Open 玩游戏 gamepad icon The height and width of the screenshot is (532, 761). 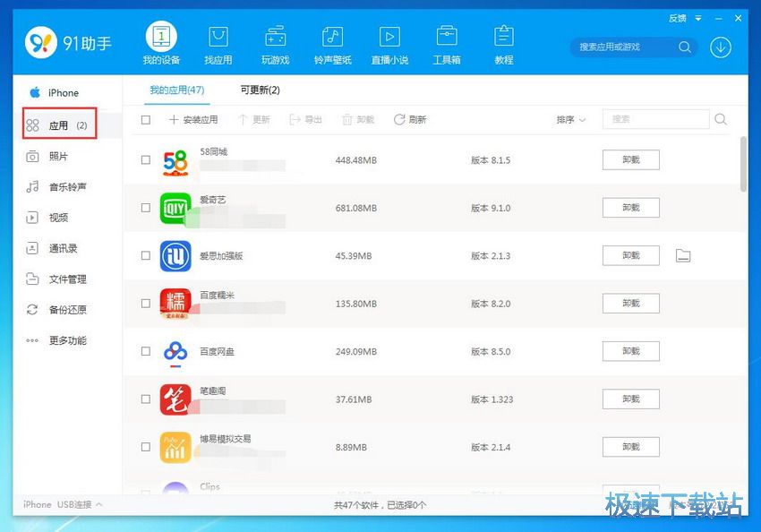[275, 37]
